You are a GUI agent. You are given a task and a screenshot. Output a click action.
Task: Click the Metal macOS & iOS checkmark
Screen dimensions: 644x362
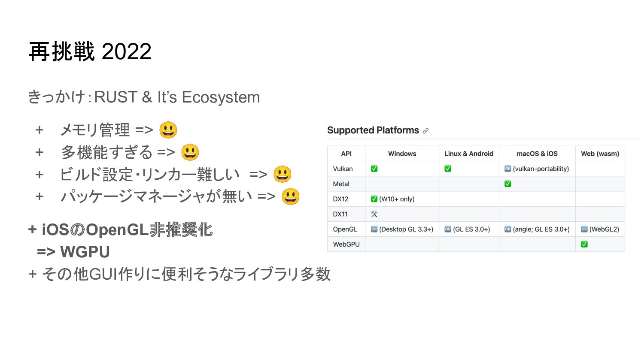(508, 184)
